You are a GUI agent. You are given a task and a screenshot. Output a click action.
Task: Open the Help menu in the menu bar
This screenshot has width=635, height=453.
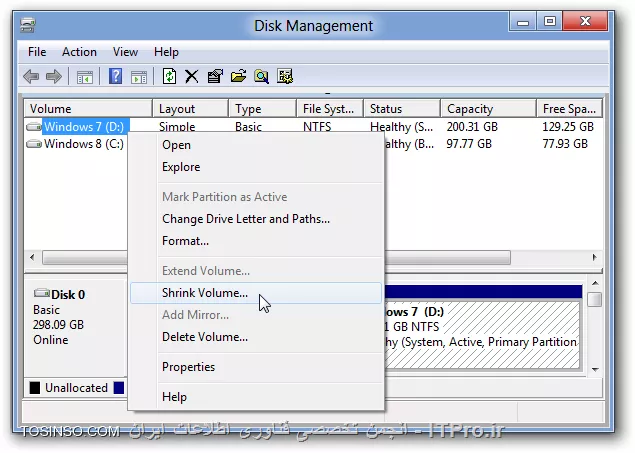166,52
